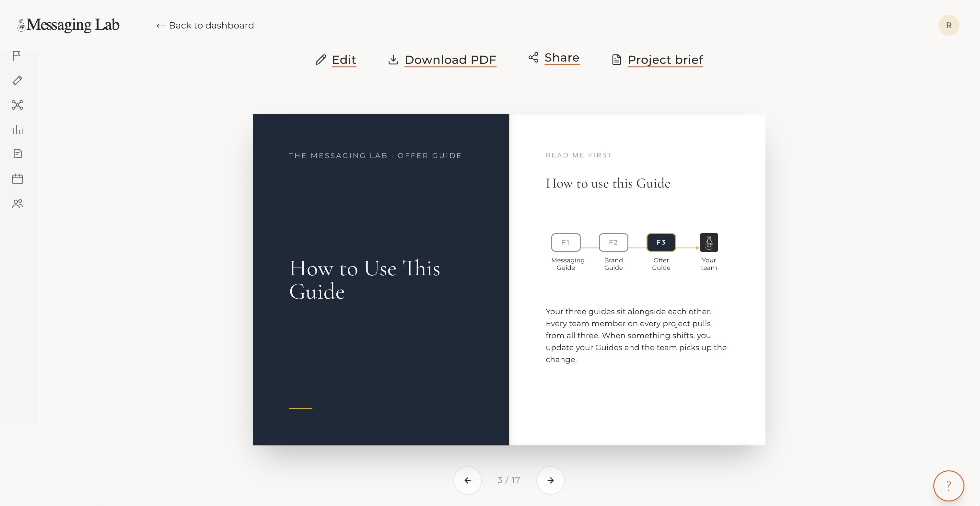
Task: Click the flag icon in left sidebar
Action: point(17,56)
